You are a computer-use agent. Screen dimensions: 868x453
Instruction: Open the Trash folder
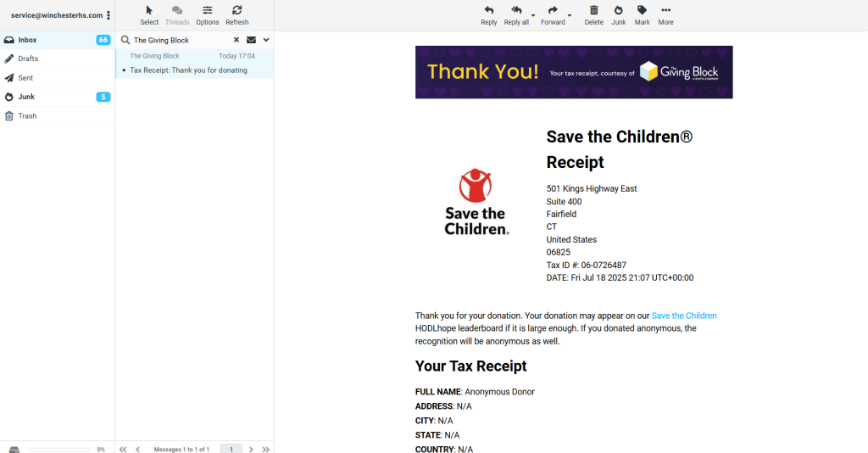[x=58, y=115]
